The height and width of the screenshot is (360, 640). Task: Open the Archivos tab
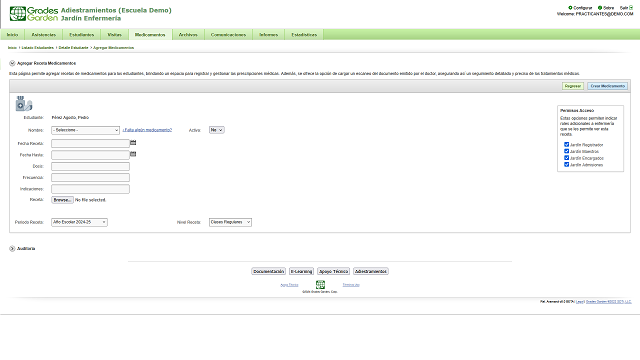[188, 35]
